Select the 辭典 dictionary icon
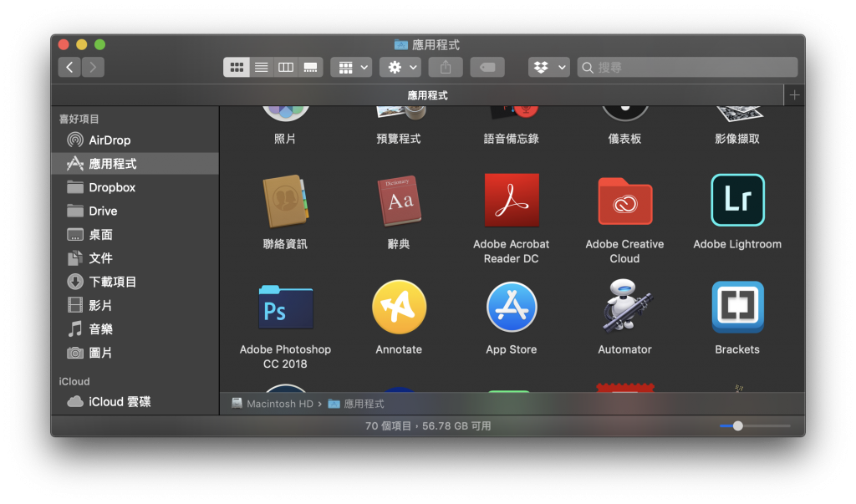This screenshot has width=856, height=504. (x=399, y=201)
